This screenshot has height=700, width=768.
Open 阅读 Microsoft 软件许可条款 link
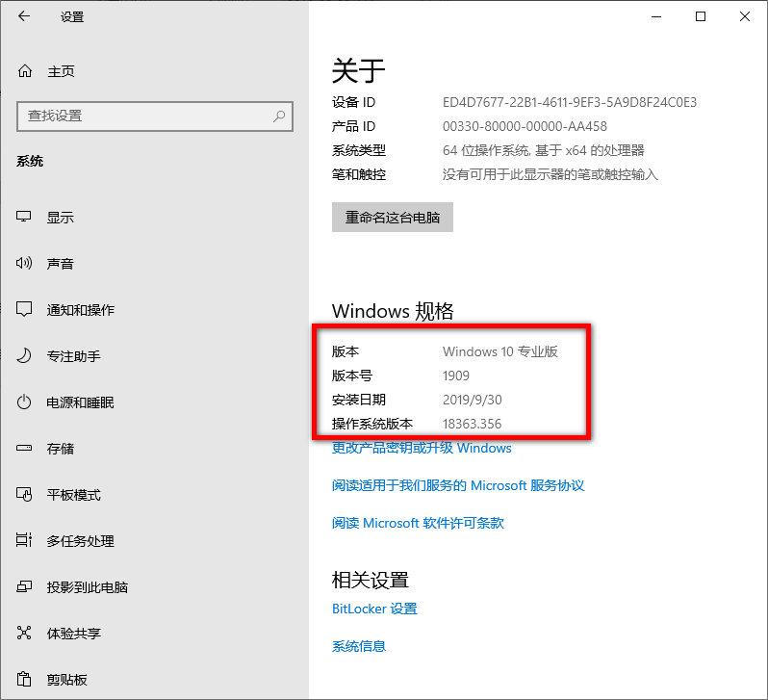tap(418, 523)
